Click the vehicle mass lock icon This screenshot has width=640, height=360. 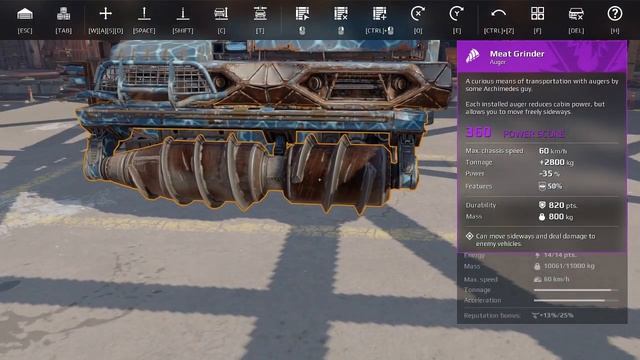[537, 266]
